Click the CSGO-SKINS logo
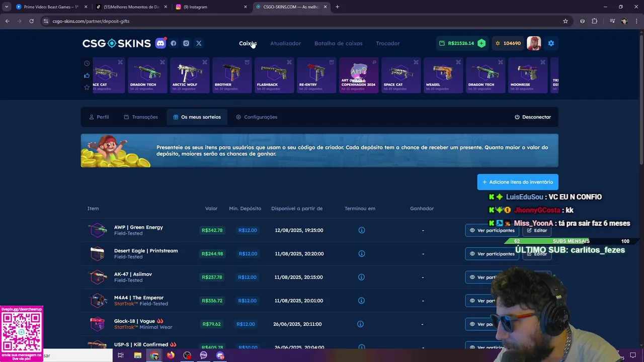 point(116,43)
